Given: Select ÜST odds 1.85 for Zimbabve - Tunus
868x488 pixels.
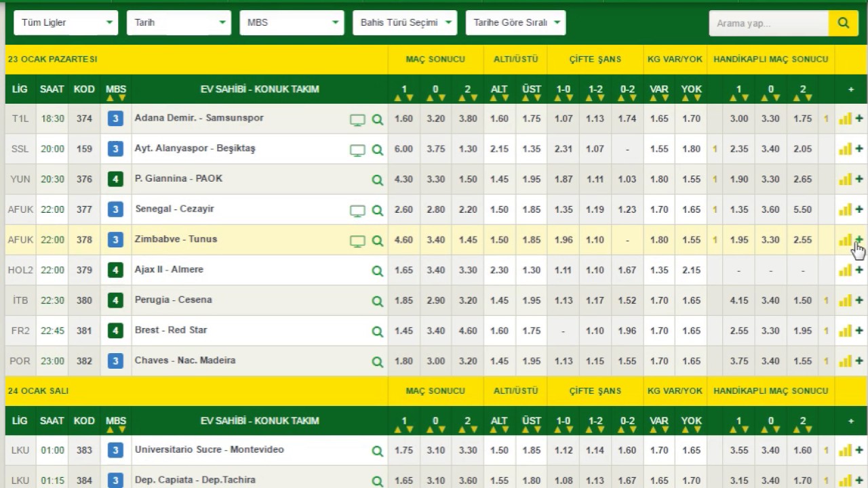Looking at the screenshot, I should pos(532,240).
